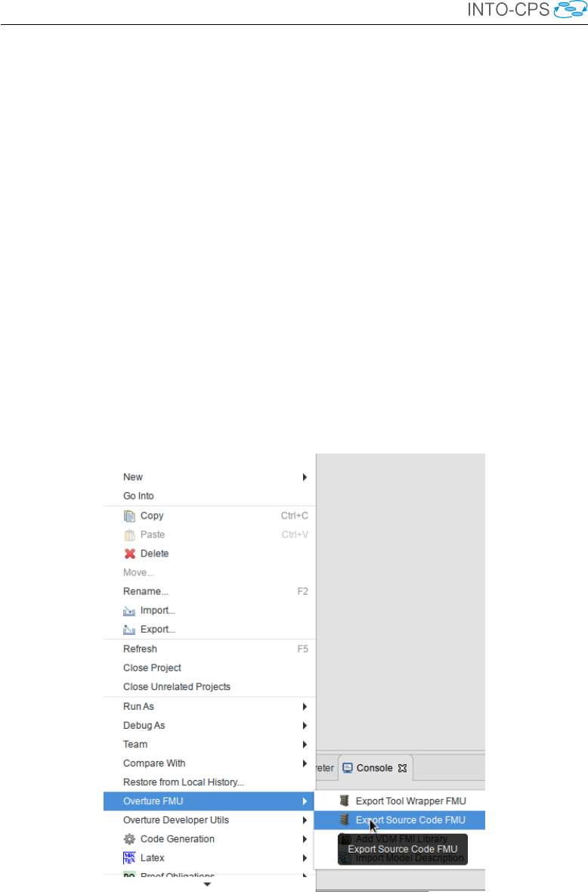Click the red Delete cross icon
This screenshot has height=892, width=588.
click(130, 553)
